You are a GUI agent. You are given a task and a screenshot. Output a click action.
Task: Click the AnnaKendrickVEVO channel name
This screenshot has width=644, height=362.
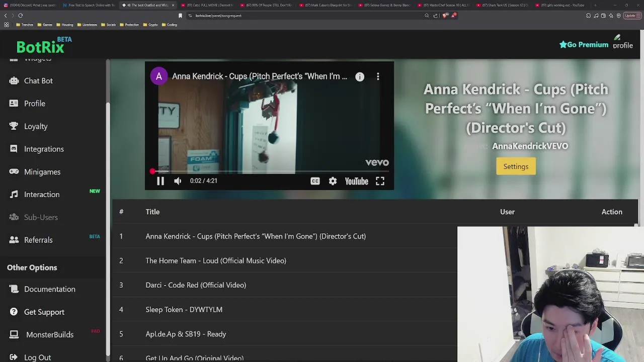(530, 146)
